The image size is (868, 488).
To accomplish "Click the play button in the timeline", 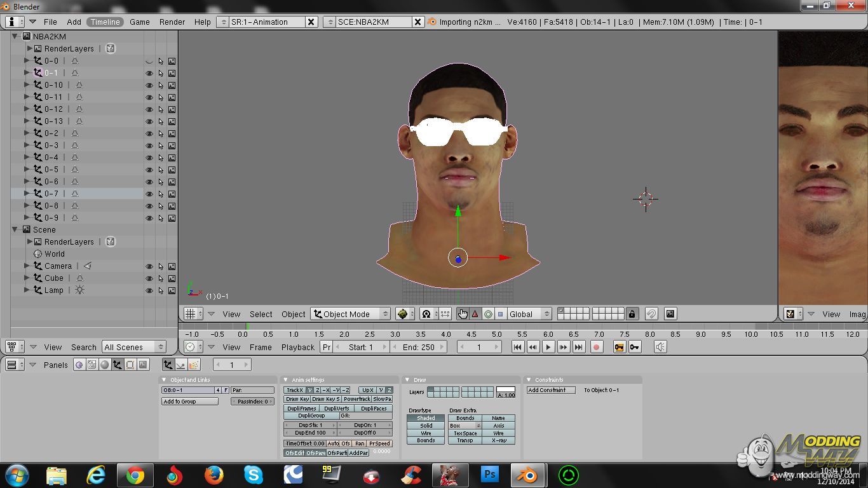I will point(548,347).
